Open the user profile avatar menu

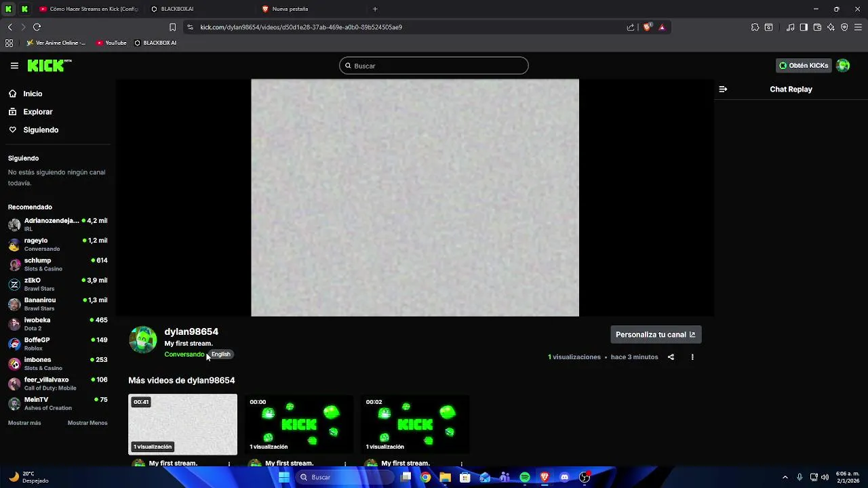843,66
